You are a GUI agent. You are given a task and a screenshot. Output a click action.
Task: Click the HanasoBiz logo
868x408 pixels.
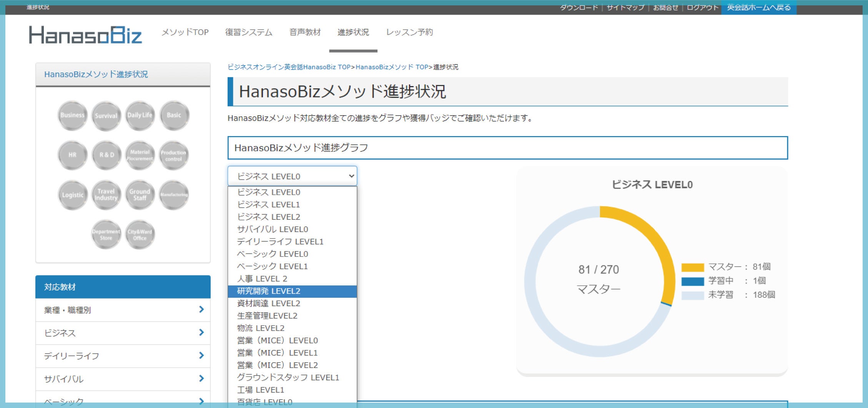coord(85,35)
